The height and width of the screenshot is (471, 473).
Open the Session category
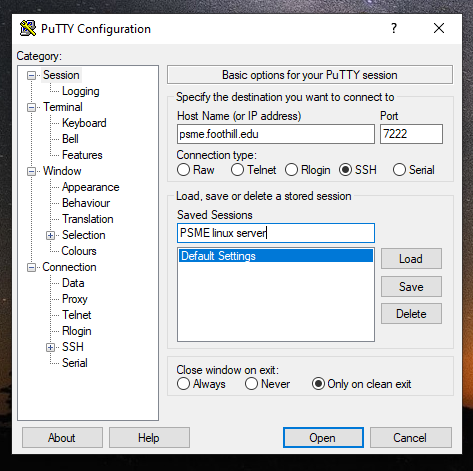61,75
